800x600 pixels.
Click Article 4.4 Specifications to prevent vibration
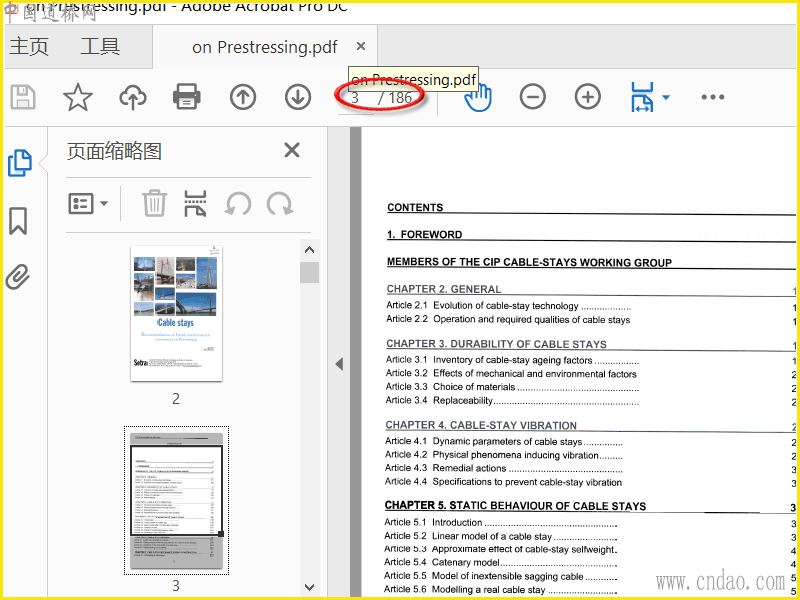click(x=503, y=482)
